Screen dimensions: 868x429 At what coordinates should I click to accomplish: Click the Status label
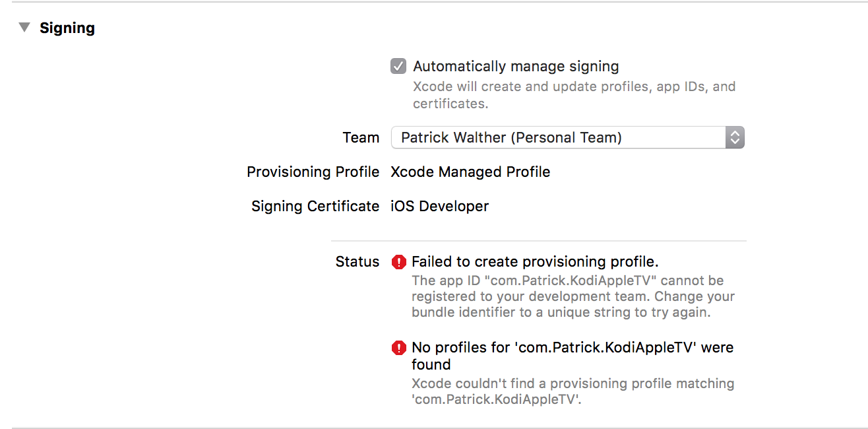pos(357,261)
